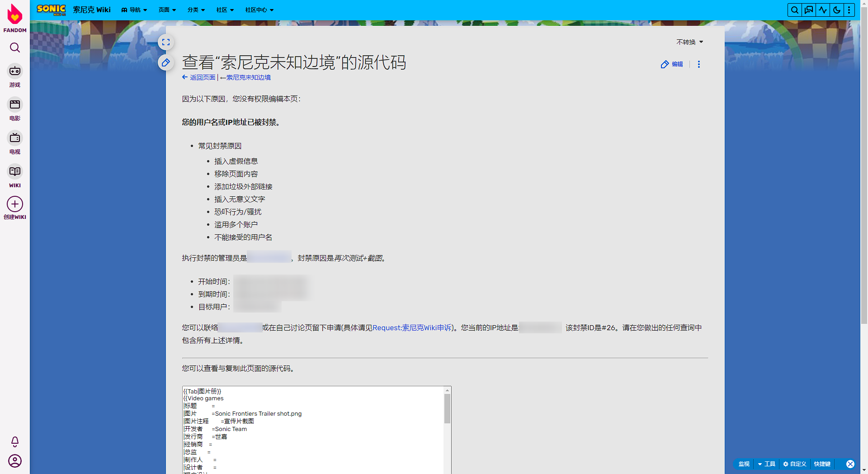
Task: Click the list item 插入无意义文字
Action: (240, 199)
